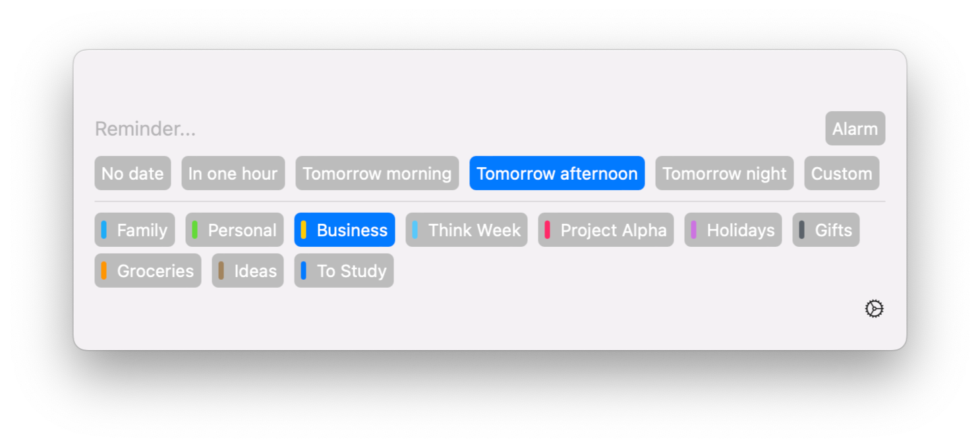Select the To Study list
Viewport: 980px width, 447px height.
tap(344, 271)
